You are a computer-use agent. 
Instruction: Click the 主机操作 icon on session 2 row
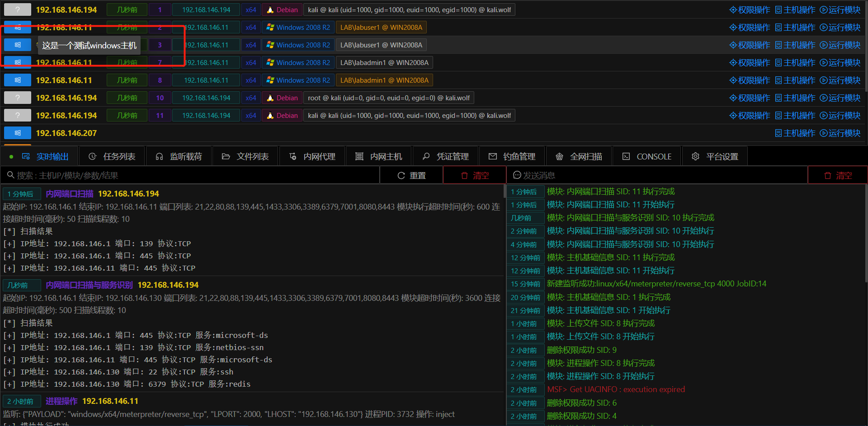click(778, 27)
